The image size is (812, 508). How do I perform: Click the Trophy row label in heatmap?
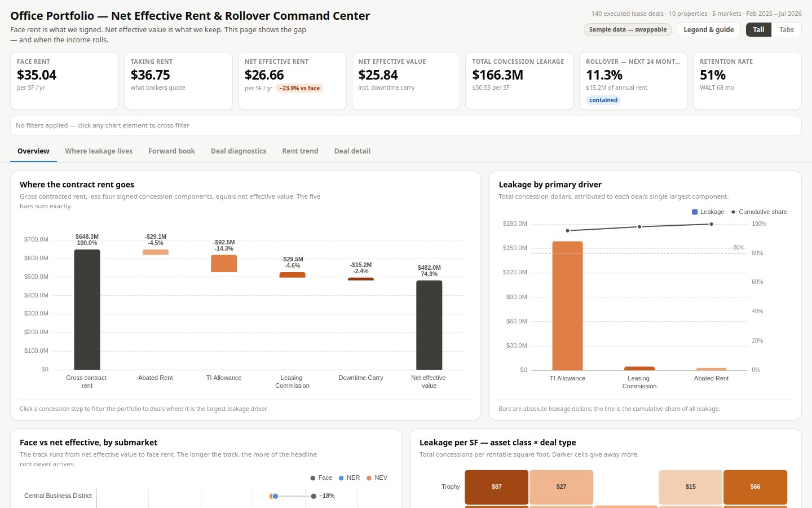(x=451, y=487)
